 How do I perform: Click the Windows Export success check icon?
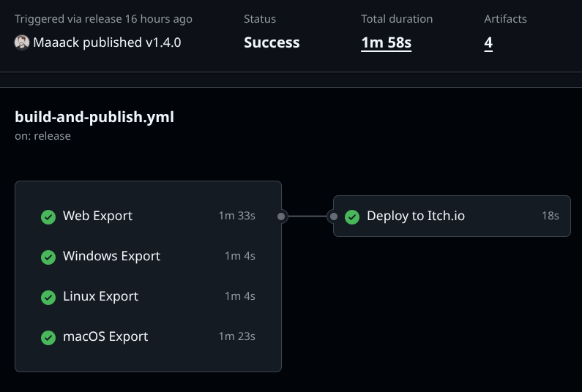pos(48,257)
